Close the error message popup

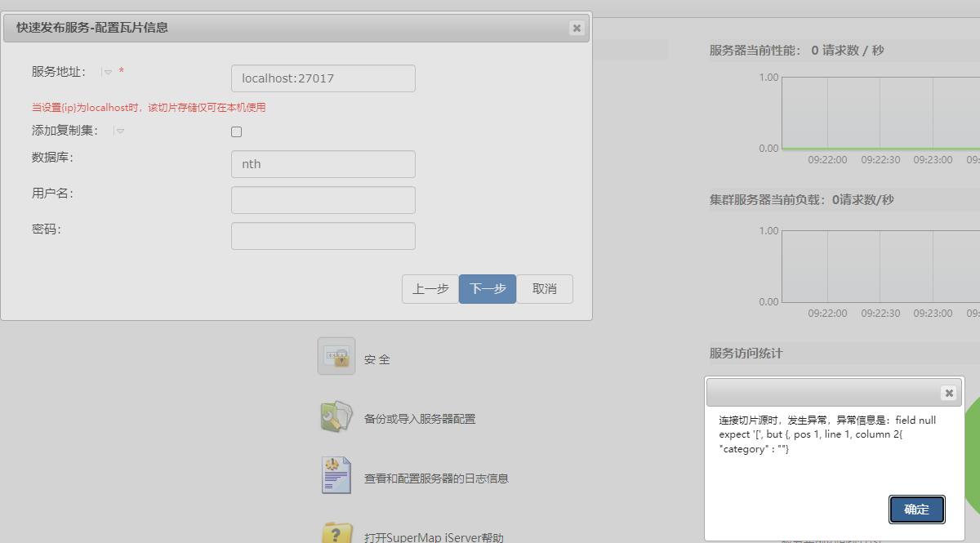click(x=949, y=393)
